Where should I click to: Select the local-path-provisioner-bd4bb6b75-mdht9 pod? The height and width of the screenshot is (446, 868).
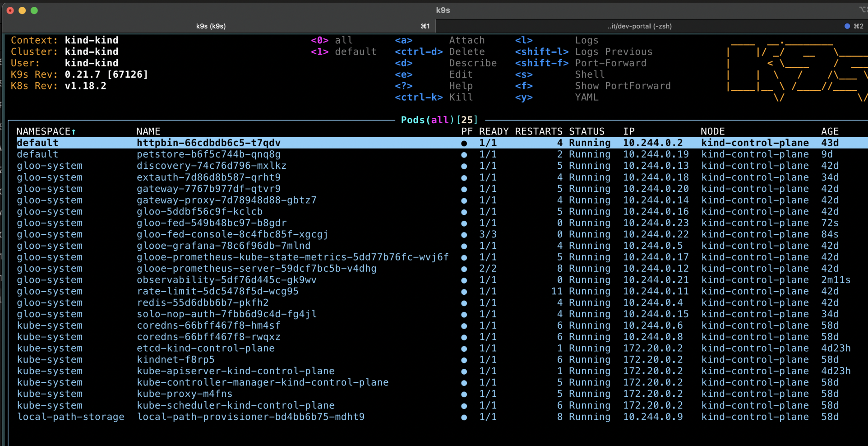tap(250, 417)
